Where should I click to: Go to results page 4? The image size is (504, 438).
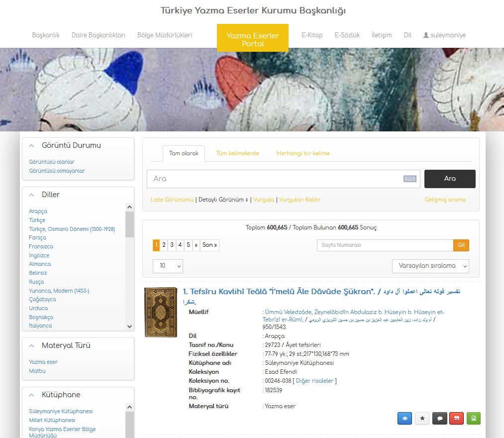[180, 245]
